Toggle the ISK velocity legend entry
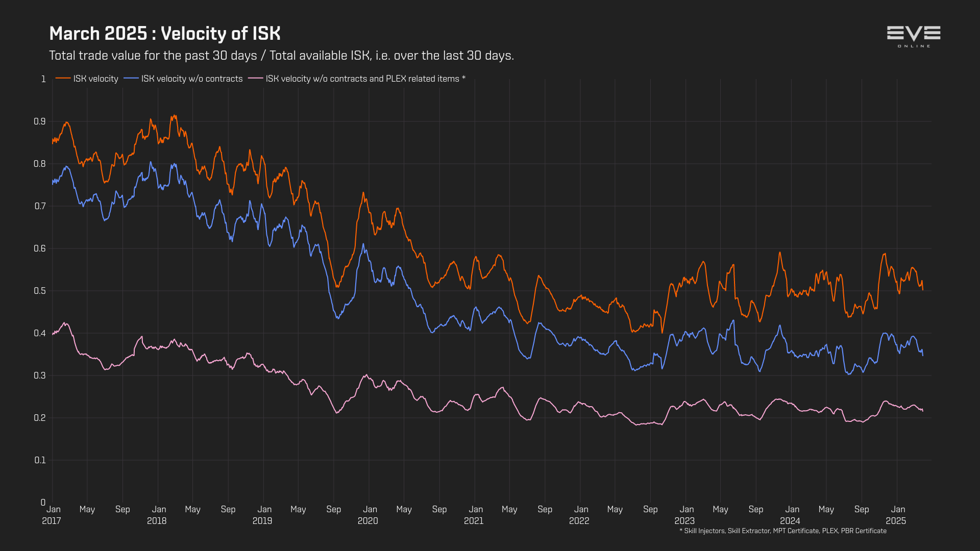The image size is (980, 551). [95, 79]
